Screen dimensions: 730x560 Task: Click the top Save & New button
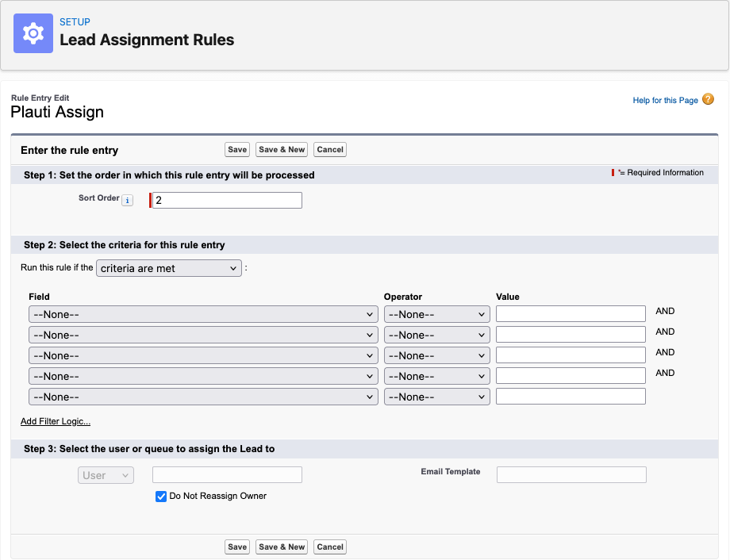pyautogui.click(x=282, y=149)
